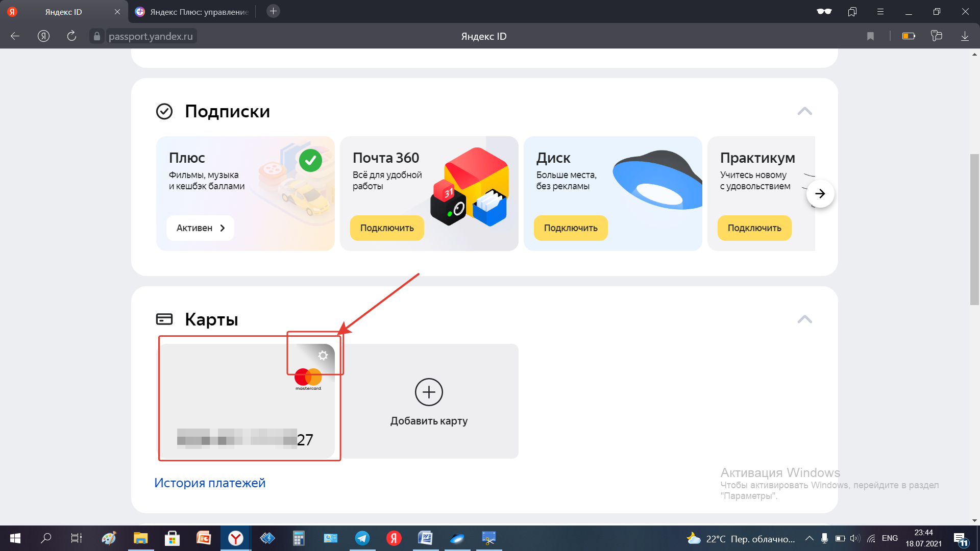Click the page's vertical scrollbar thumb
The height and width of the screenshot is (551, 980).
point(974,230)
